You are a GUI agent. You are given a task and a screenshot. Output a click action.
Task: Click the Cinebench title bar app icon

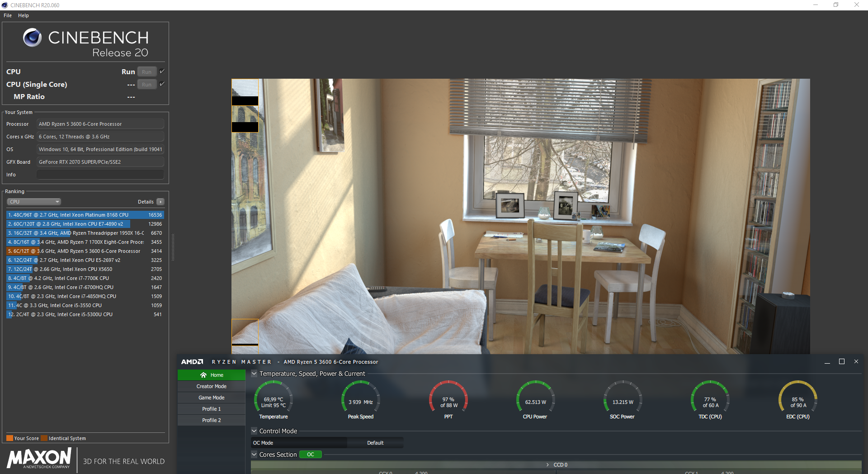coord(5,5)
